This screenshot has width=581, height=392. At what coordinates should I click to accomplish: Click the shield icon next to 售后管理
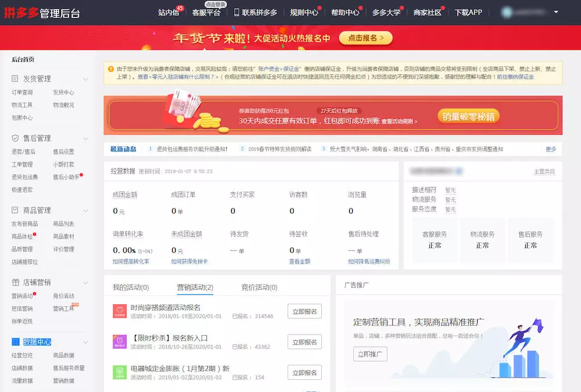tap(16, 138)
